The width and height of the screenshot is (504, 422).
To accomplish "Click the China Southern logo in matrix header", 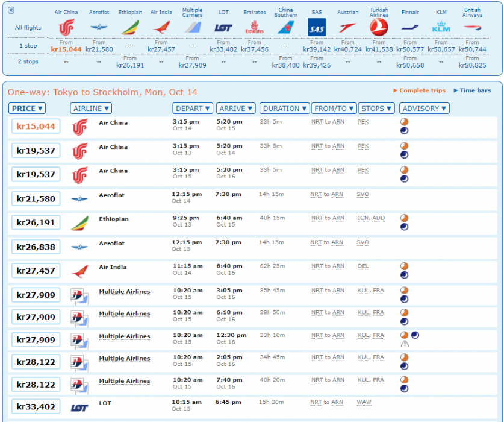I will [x=285, y=28].
